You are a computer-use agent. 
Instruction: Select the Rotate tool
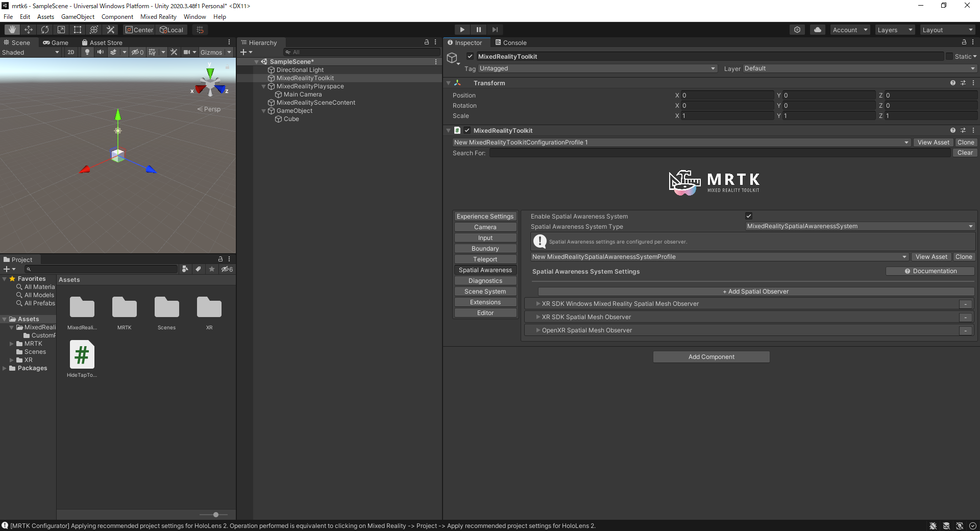tap(45, 30)
